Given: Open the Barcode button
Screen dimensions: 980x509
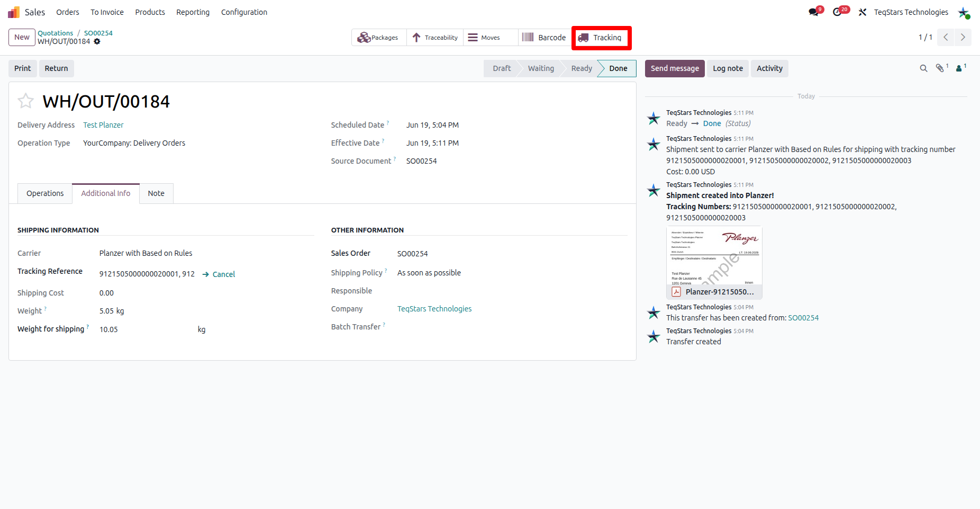Looking at the screenshot, I should (545, 38).
